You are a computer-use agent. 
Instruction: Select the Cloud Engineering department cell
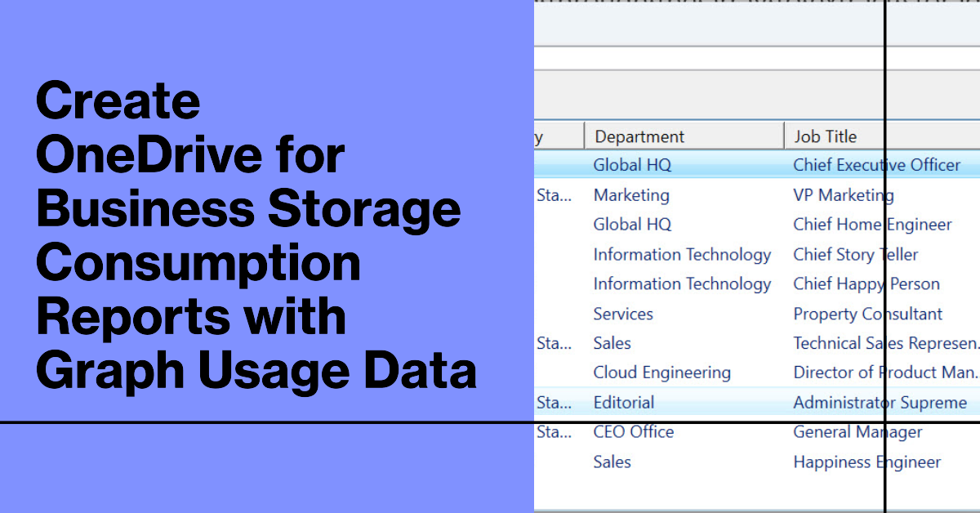click(x=661, y=372)
